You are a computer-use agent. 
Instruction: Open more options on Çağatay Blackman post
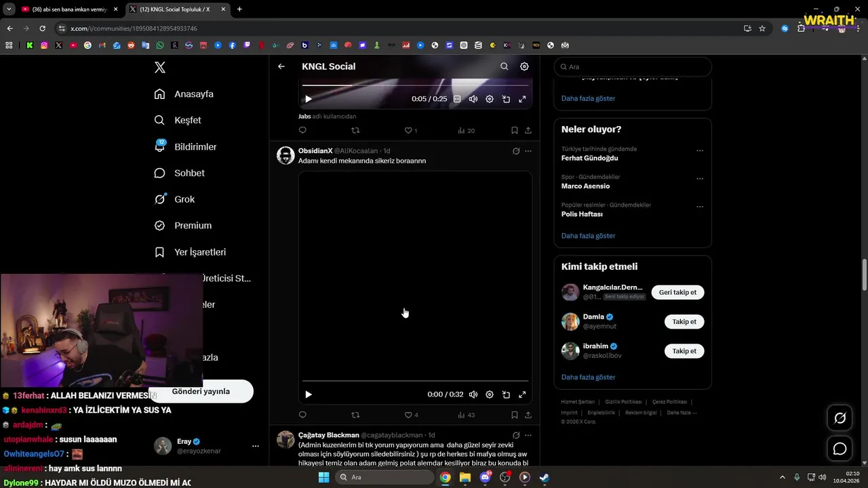[x=528, y=435]
